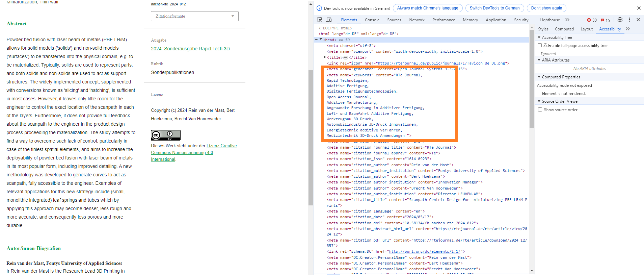This screenshot has height=275, width=644.
Task: Show more DevTools panel tabs chevron
Action: 567,20
